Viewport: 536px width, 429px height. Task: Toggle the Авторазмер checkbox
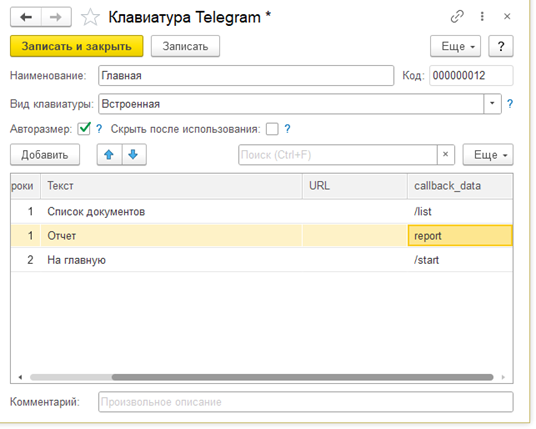coord(84,129)
